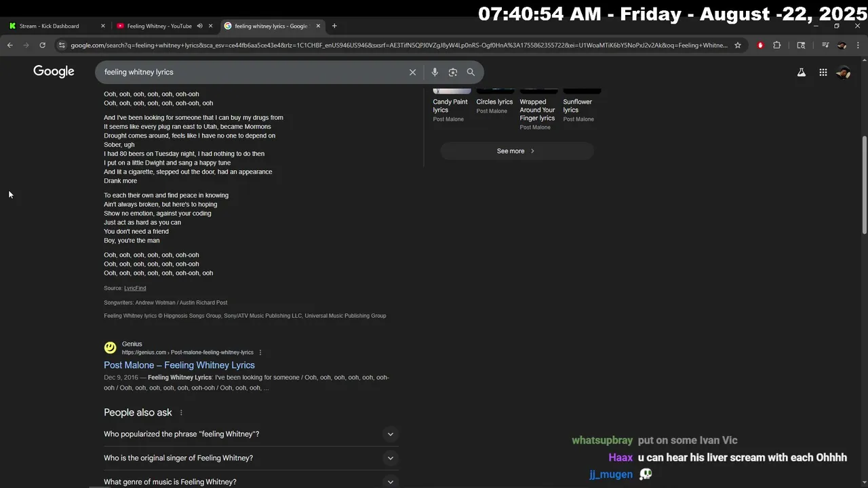Open the Extensions puzzle icon

click(777, 45)
